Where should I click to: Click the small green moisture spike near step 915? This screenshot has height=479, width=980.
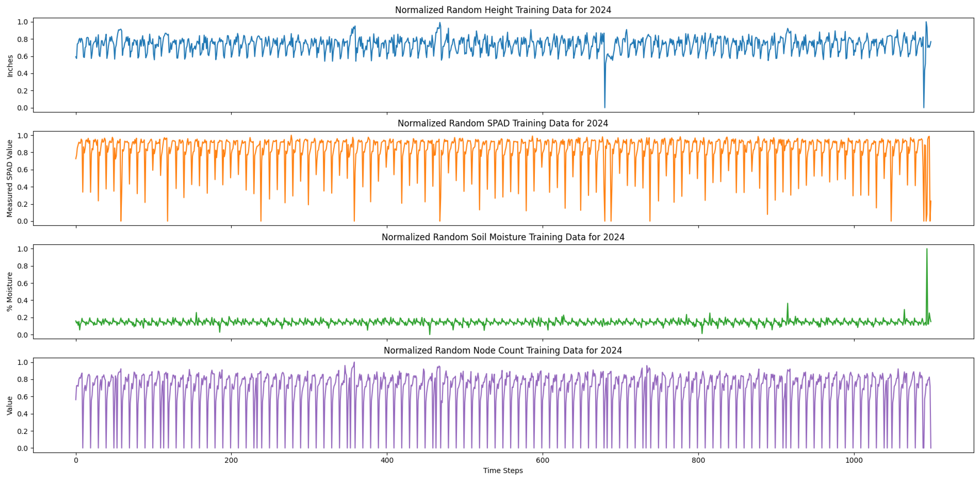(x=787, y=304)
